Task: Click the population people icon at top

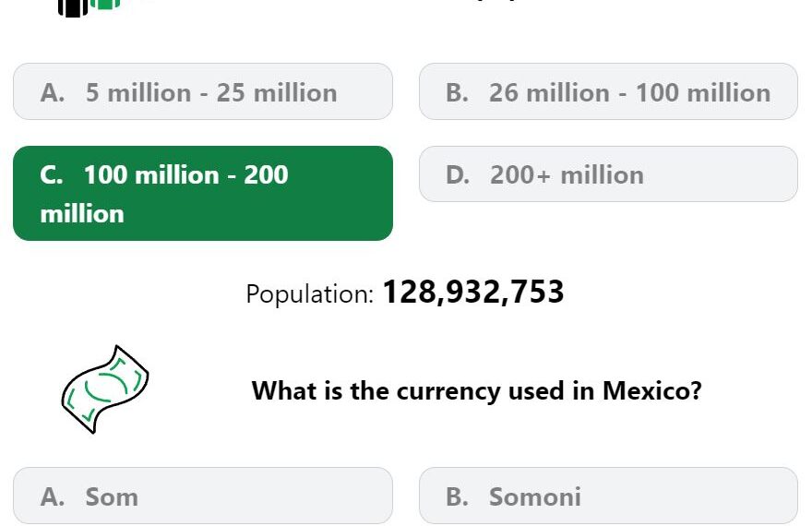Action: [x=90, y=8]
